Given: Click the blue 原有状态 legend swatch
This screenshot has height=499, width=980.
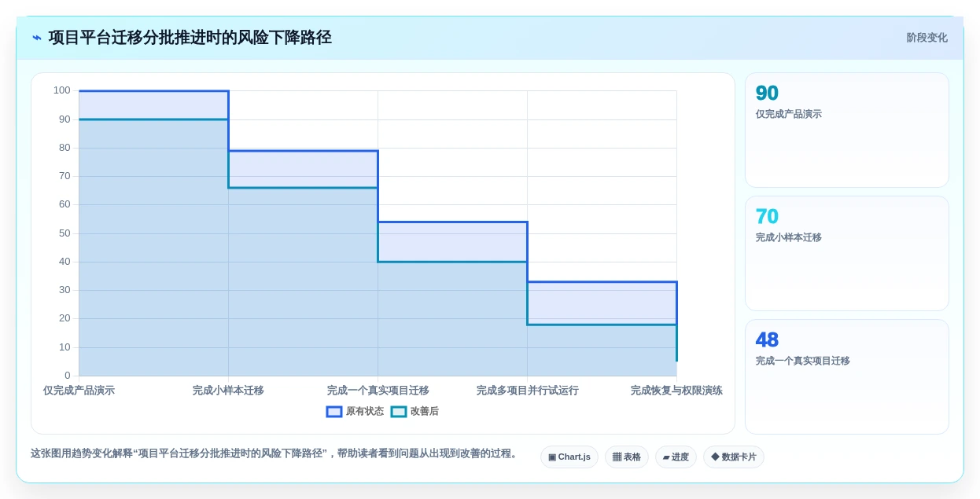Looking at the screenshot, I should (334, 411).
